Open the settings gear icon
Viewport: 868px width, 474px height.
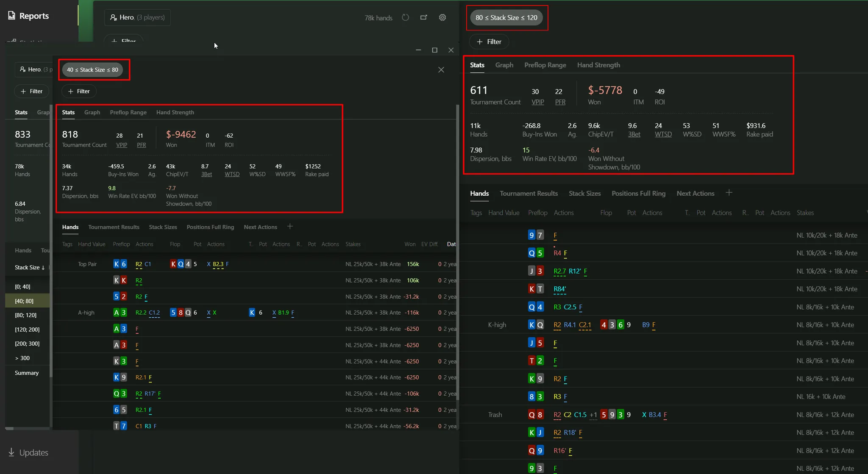pos(442,17)
